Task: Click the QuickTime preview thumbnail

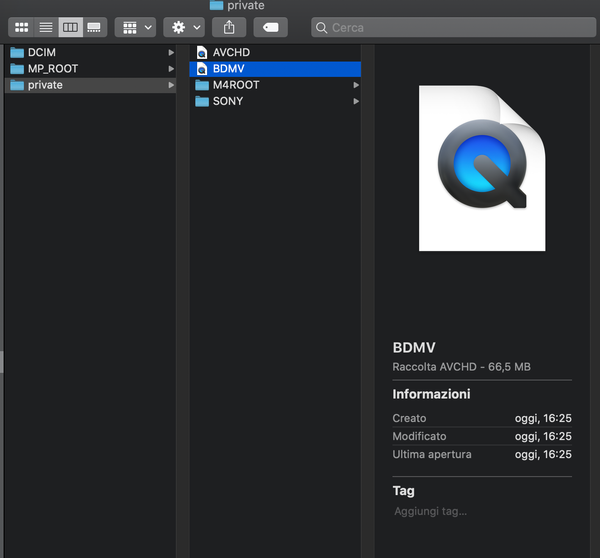Action: 482,168
